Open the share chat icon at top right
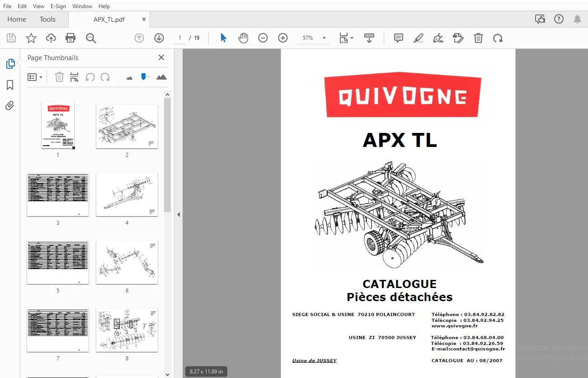The width and height of the screenshot is (588, 378). 540,19
